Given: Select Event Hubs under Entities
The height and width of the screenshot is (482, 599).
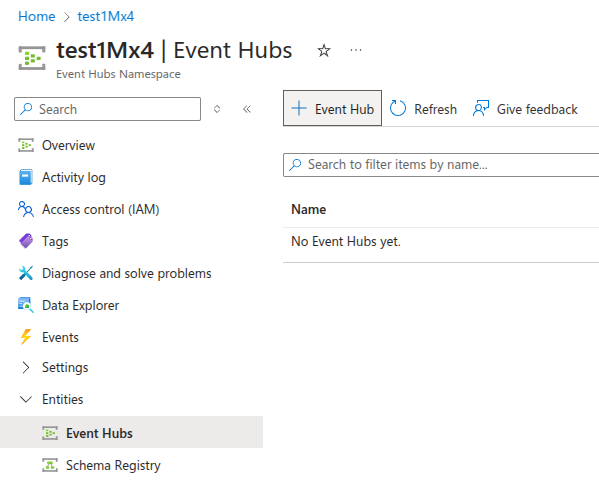Looking at the screenshot, I should click(131, 432).
